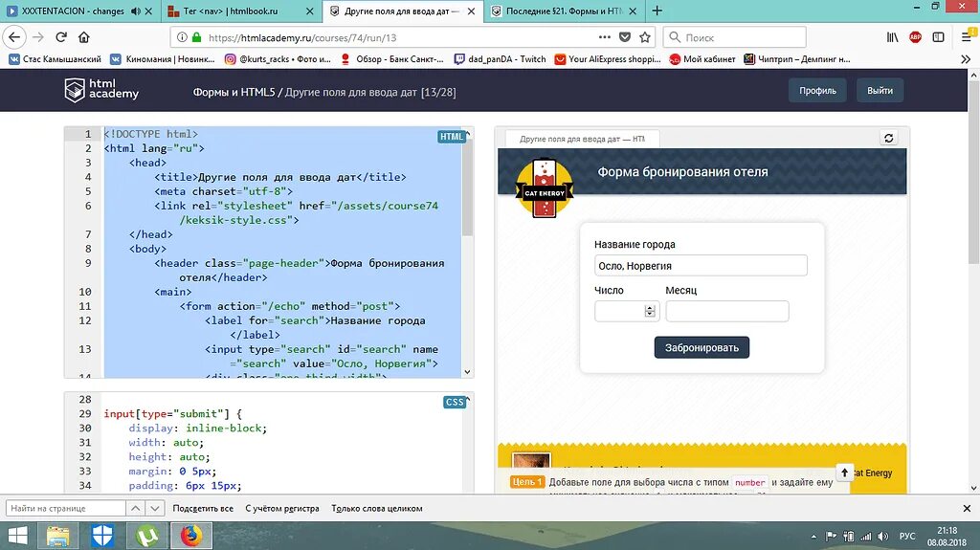Switch to Последние §21. Формы tab
980x550 pixels.
pos(565,11)
